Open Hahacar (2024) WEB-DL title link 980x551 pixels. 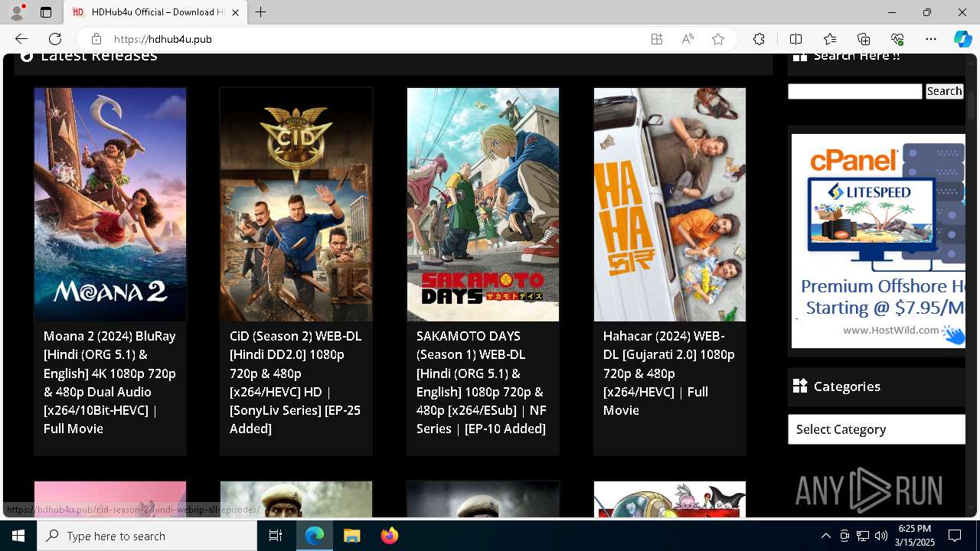[670, 373]
